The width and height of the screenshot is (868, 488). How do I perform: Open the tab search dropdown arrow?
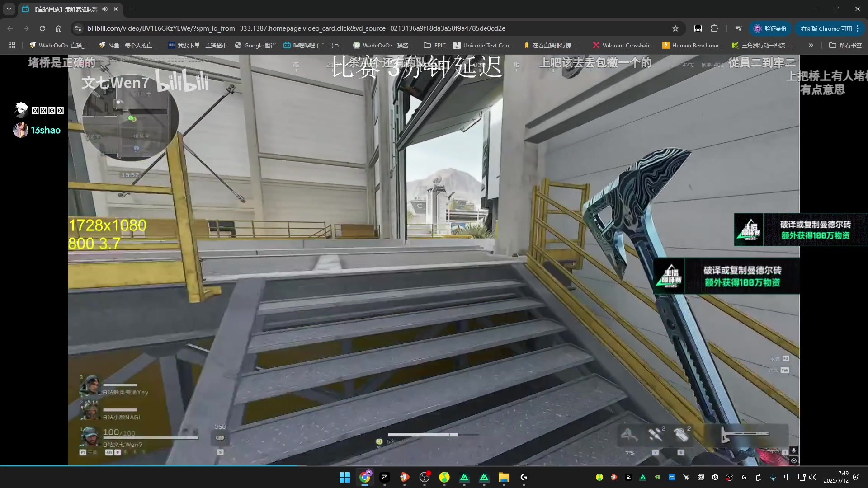pos(9,9)
